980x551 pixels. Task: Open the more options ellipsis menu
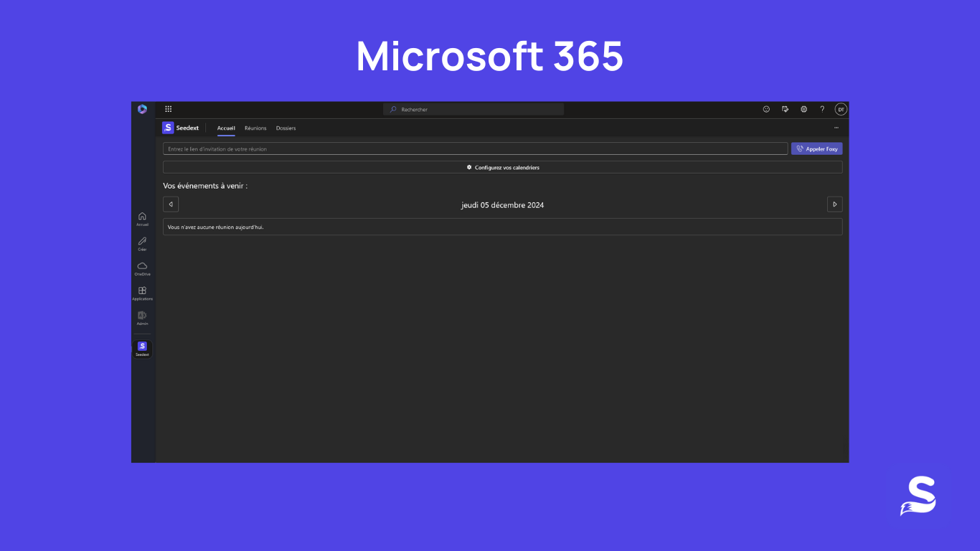coord(836,128)
